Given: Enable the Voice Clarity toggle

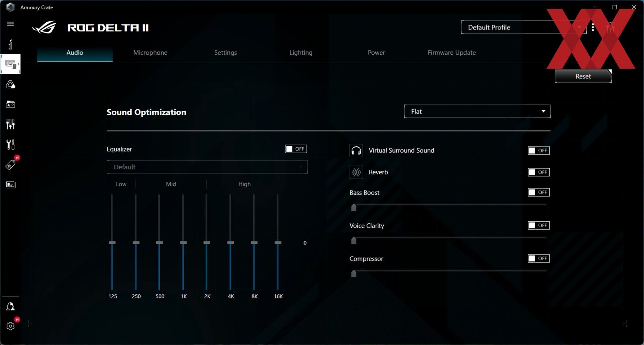Looking at the screenshot, I should click(539, 226).
